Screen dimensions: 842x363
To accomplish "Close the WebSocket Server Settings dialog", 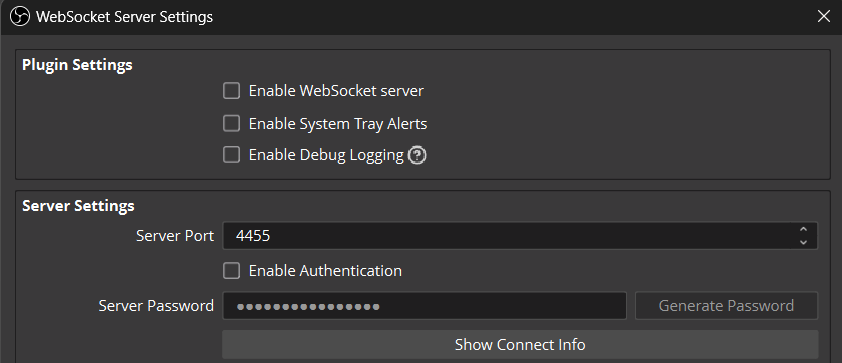I will pos(824,17).
